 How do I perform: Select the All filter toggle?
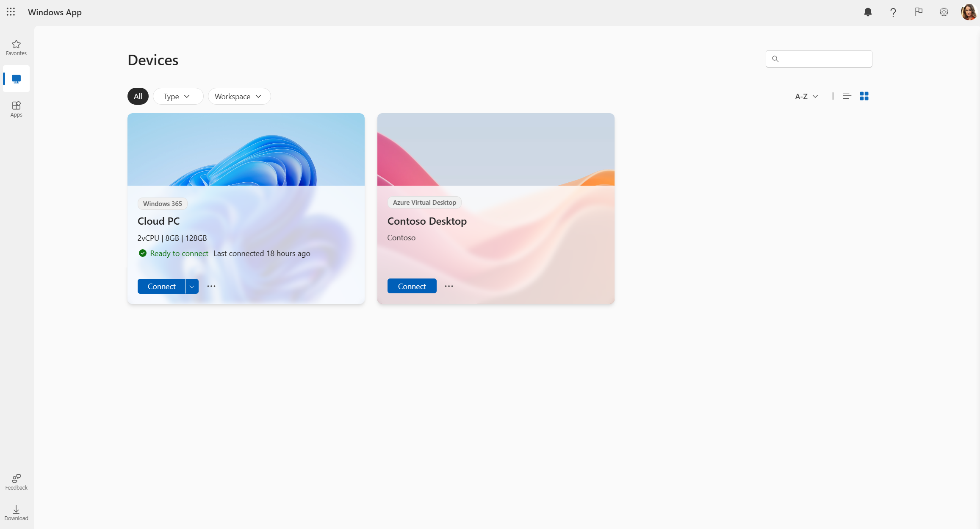tap(138, 96)
